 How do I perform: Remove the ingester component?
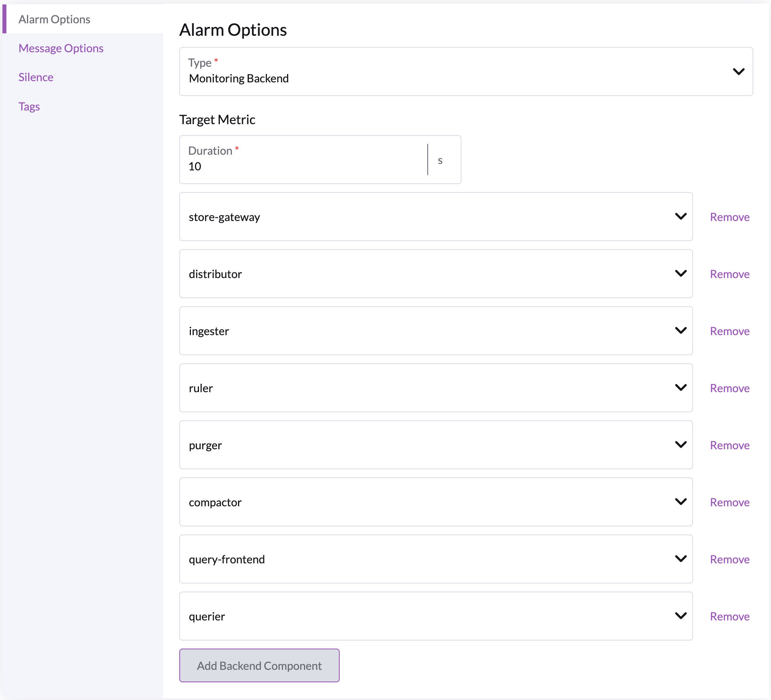[730, 331]
